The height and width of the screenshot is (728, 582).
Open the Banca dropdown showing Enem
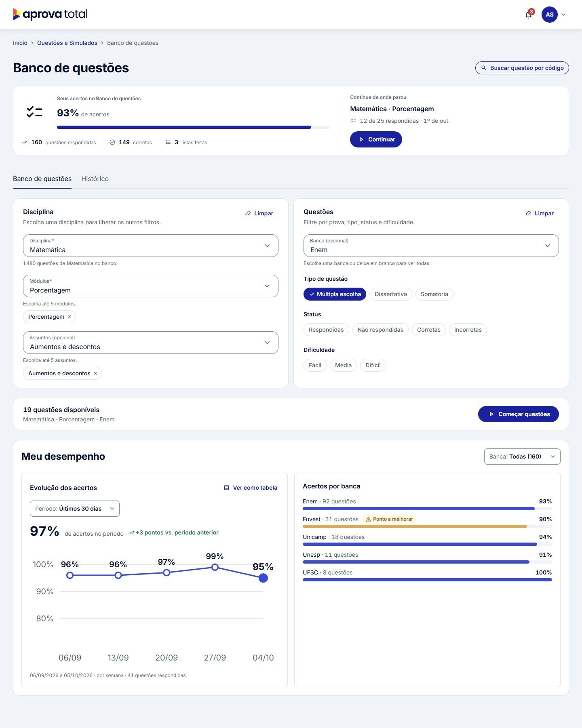click(x=431, y=246)
